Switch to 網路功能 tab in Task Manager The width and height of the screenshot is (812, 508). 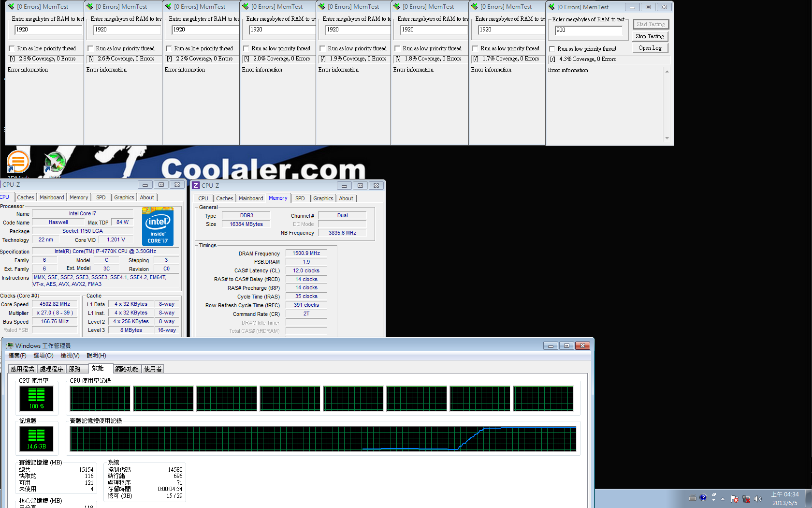pyautogui.click(x=127, y=369)
